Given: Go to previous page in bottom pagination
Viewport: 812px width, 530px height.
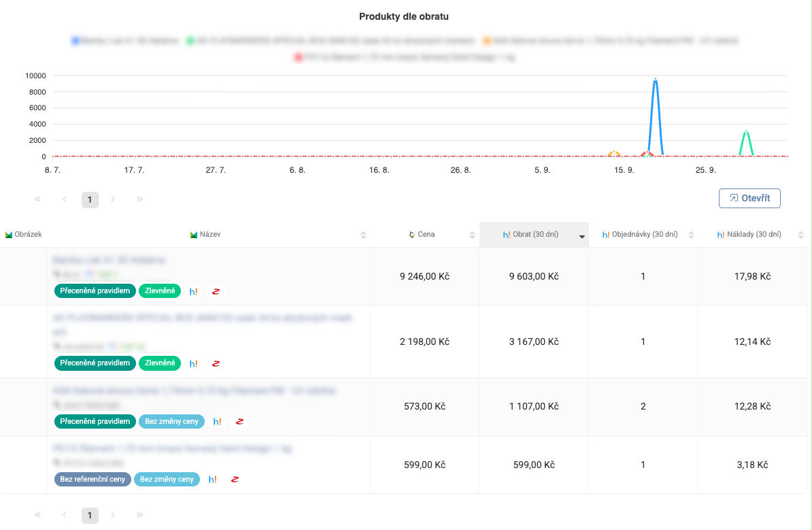Looking at the screenshot, I should 65,515.
